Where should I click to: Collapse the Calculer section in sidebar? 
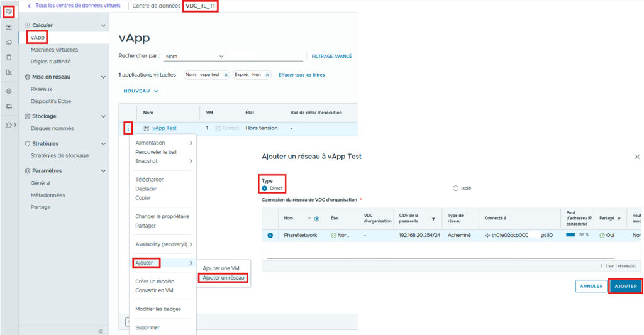coord(104,25)
